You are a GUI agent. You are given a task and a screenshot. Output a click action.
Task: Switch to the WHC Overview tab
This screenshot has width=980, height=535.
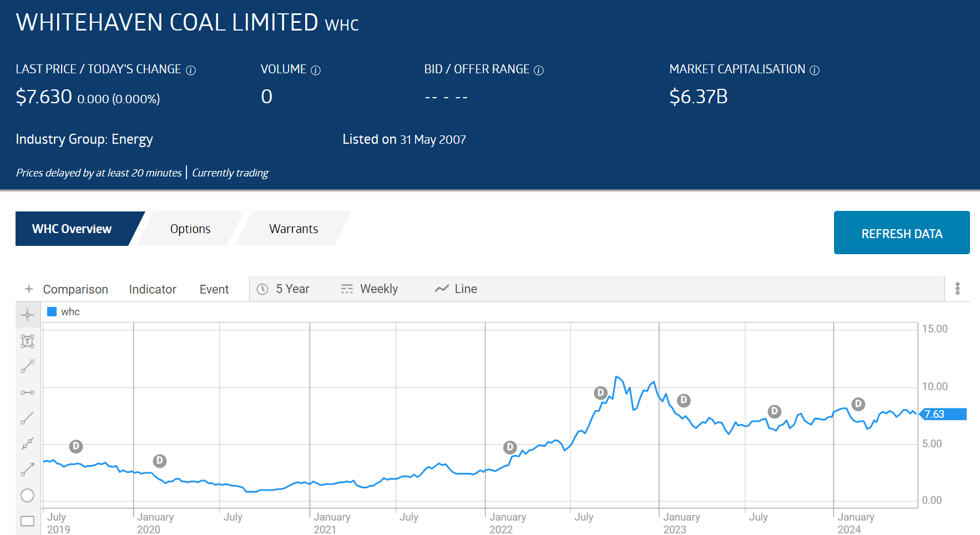point(72,229)
